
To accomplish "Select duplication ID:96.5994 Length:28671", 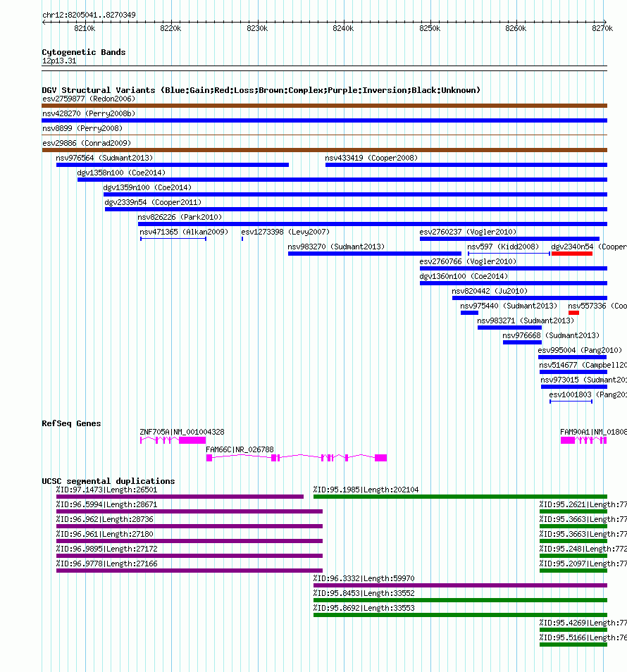I will click(x=189, y=511).
